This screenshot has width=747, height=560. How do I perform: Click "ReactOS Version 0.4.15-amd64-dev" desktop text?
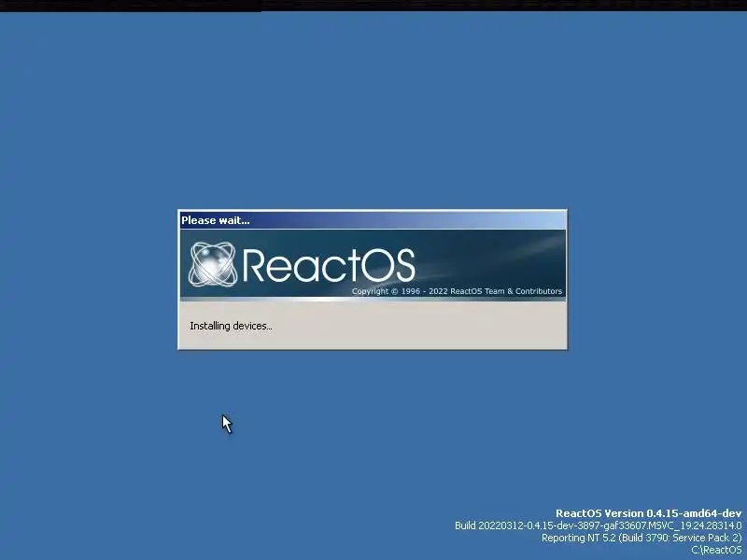[648, 513]
